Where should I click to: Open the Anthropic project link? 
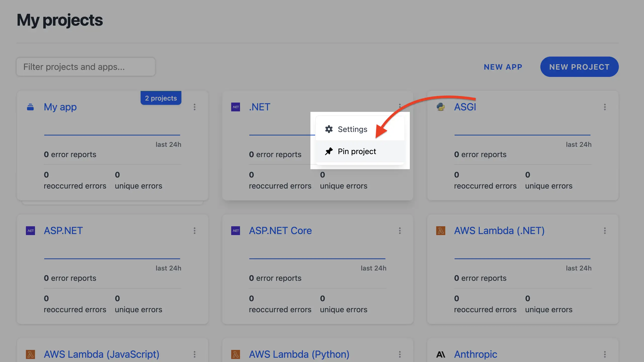point(475,354)
